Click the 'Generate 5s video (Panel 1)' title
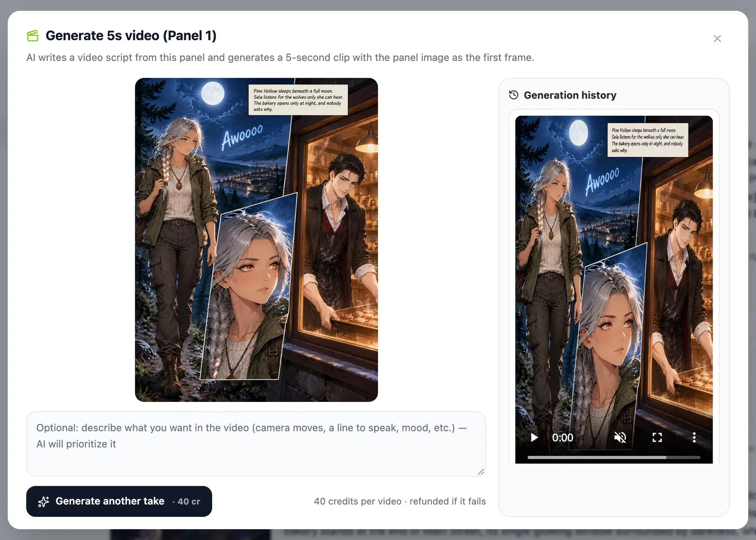 (131, 35)
